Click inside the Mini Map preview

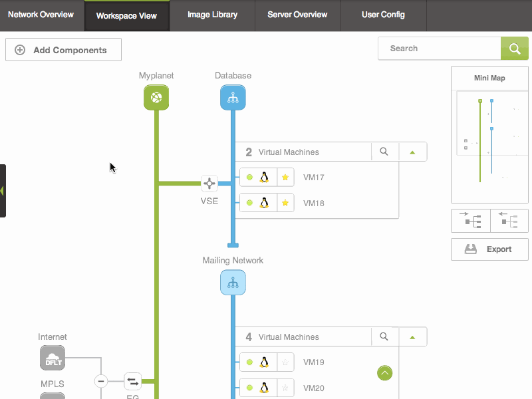(489, 146)
